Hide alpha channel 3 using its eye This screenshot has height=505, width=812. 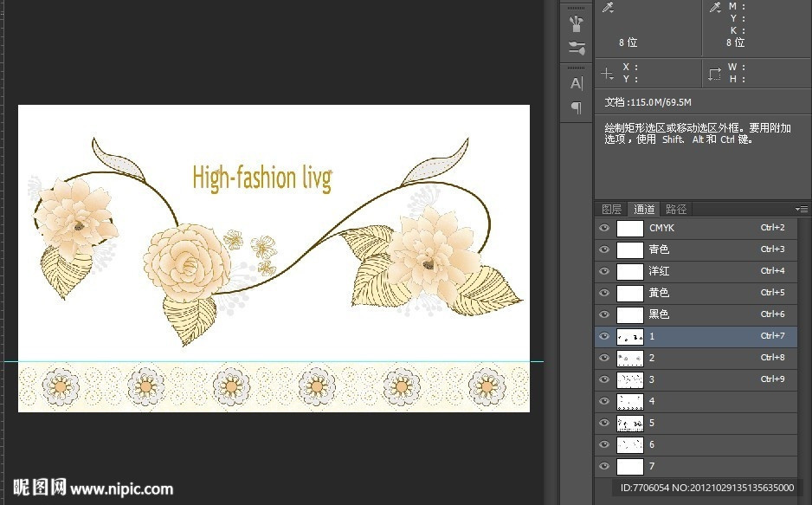coord(603,380)
